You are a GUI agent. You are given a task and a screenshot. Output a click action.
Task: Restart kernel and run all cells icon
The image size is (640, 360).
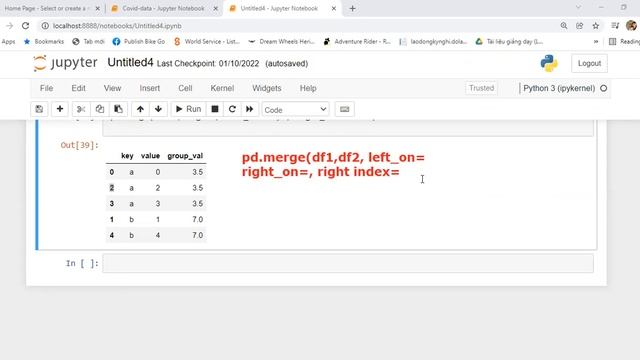(x=249, y=109)
